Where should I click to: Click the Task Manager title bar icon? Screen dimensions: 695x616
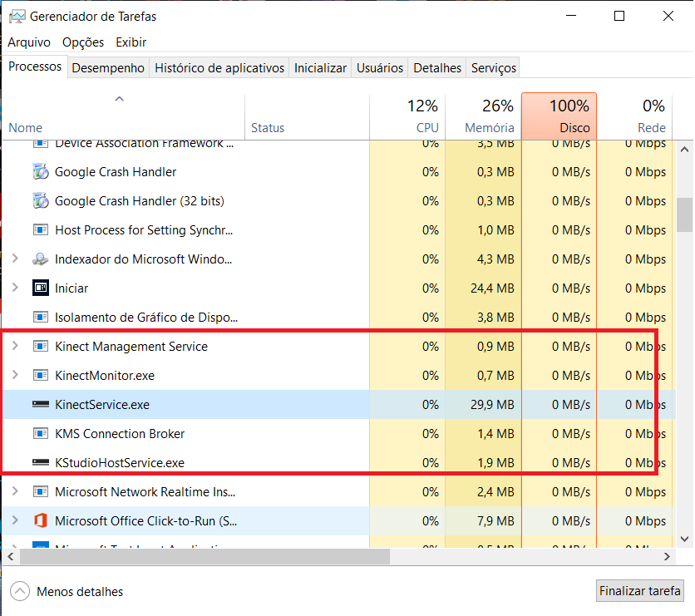[17, 17]
